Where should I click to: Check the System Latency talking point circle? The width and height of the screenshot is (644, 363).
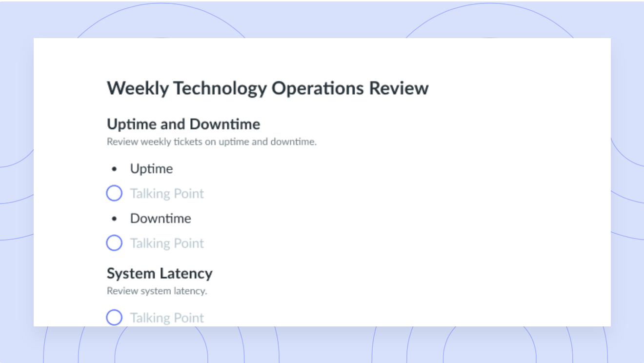(x=114, y=318)
